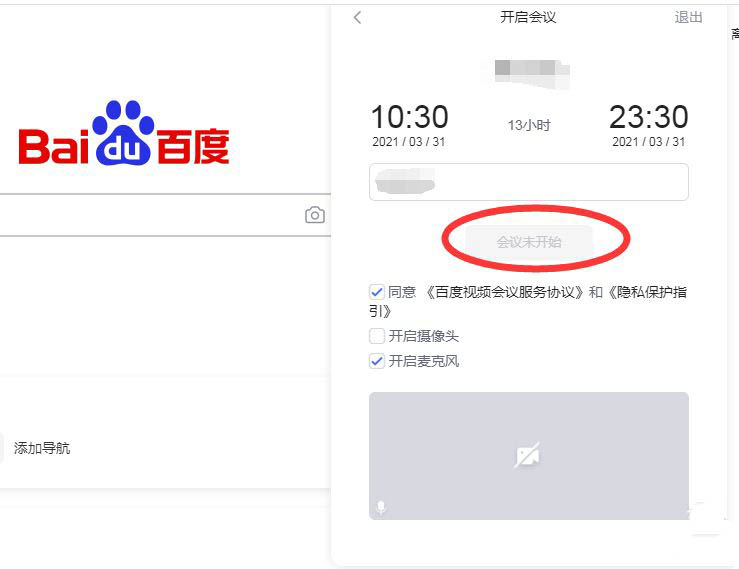This screenshot has width=739, height=569.
Task: Go back using the left chevron
Action: (357, 18)
